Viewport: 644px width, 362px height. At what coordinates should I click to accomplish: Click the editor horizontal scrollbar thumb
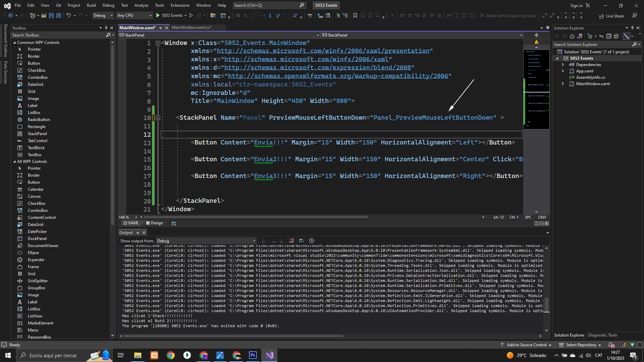[255, 217]
